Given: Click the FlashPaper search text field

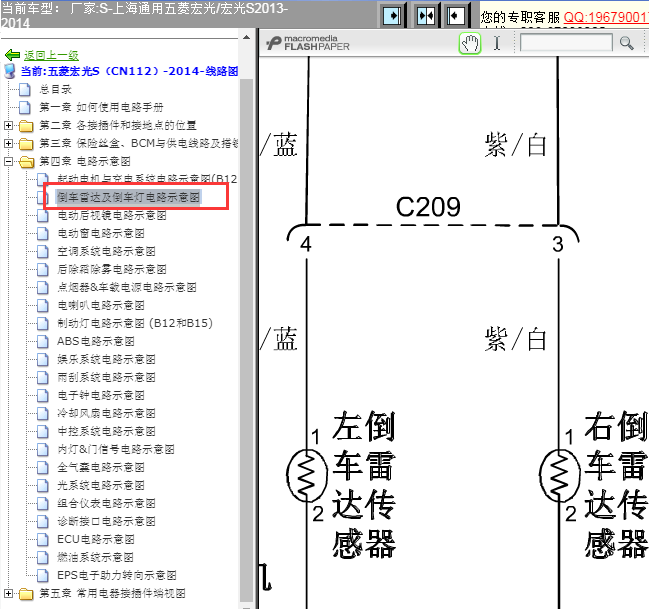Looking at the screenshot, I should [566, 43].
